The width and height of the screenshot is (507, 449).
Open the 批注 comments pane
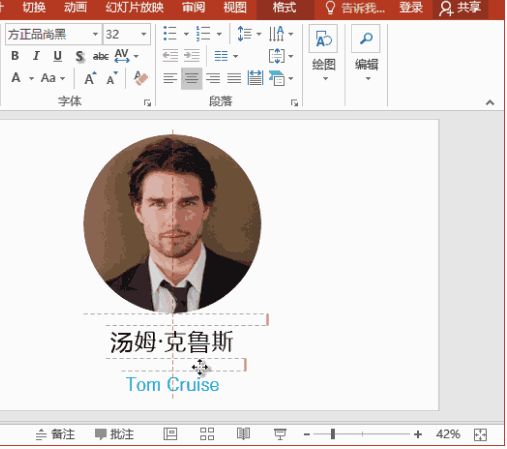pos(114,434)
